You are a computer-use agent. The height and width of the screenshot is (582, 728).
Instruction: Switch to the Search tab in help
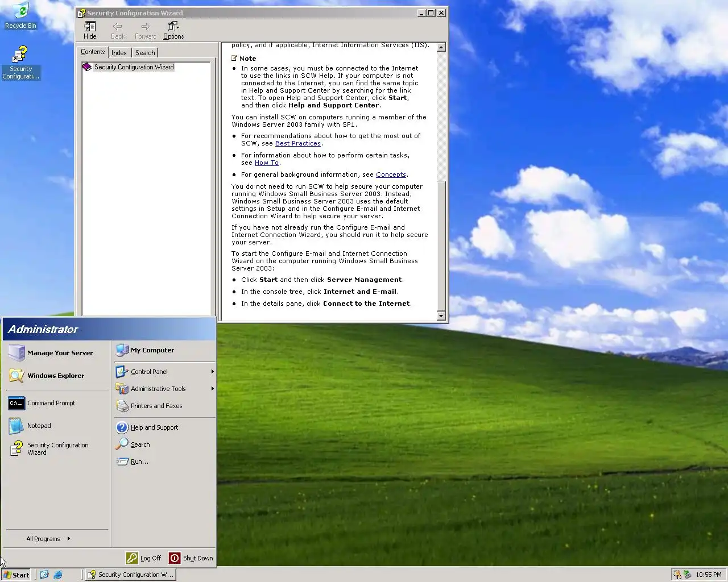point(145,52)
